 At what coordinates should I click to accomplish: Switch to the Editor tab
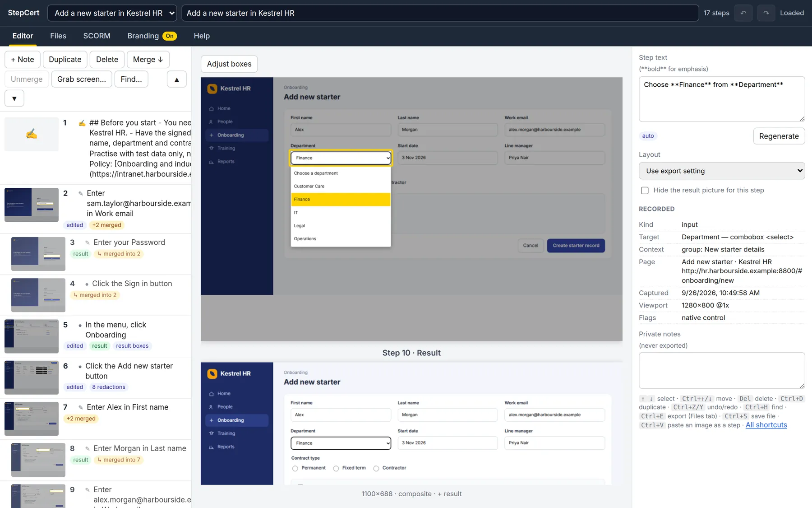coord(23,36)
